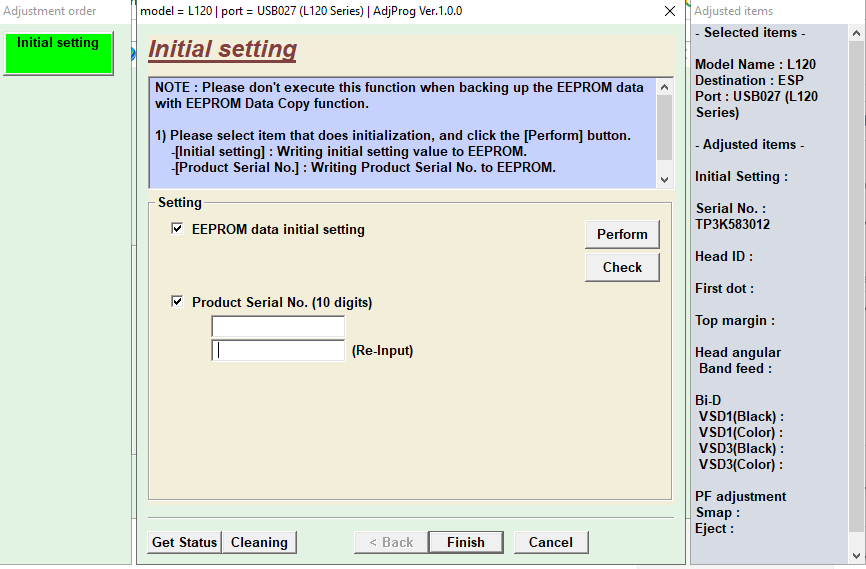
Task: Focus the Re-Input serial number field
Action: [278, 350]
